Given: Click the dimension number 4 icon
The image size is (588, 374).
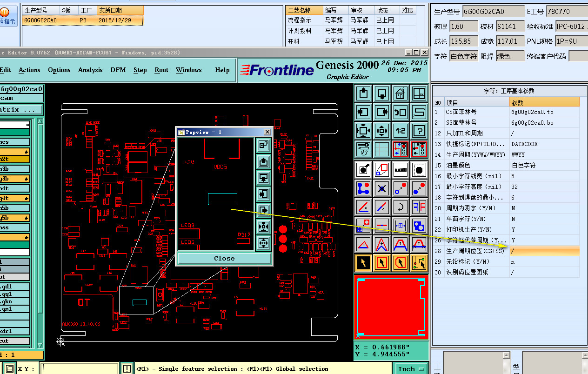Looking at the screenshot, I should click(x=400, y=226).
